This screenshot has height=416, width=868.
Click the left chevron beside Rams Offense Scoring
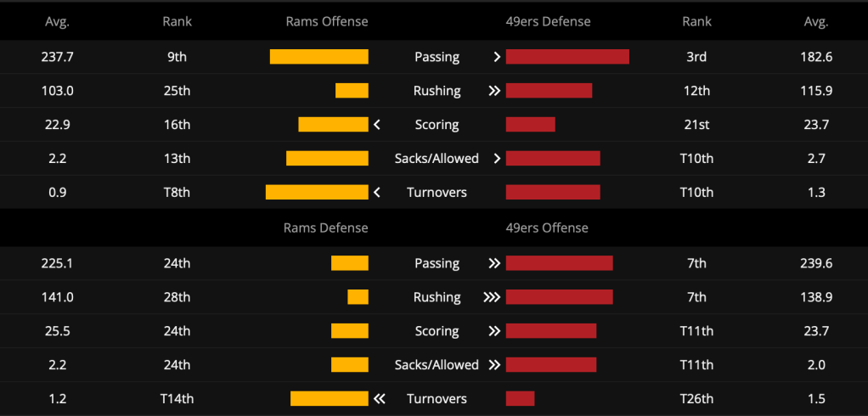coord(377,125)
